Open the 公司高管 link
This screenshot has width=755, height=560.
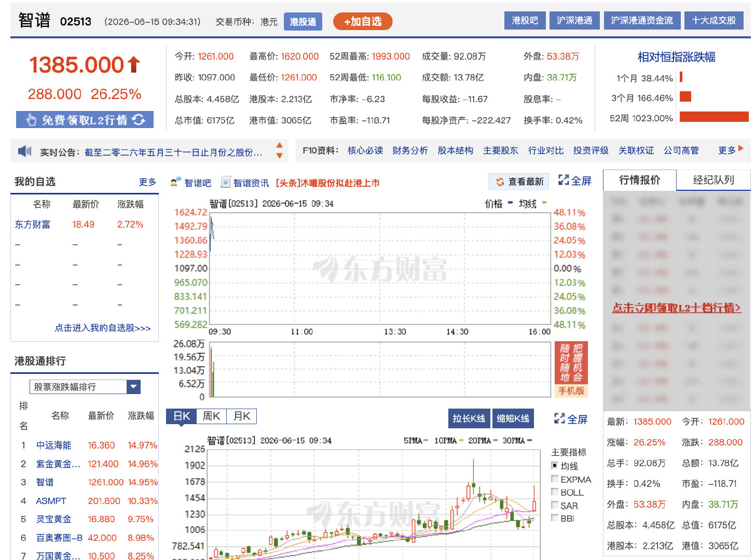click(x=681, y=150)
